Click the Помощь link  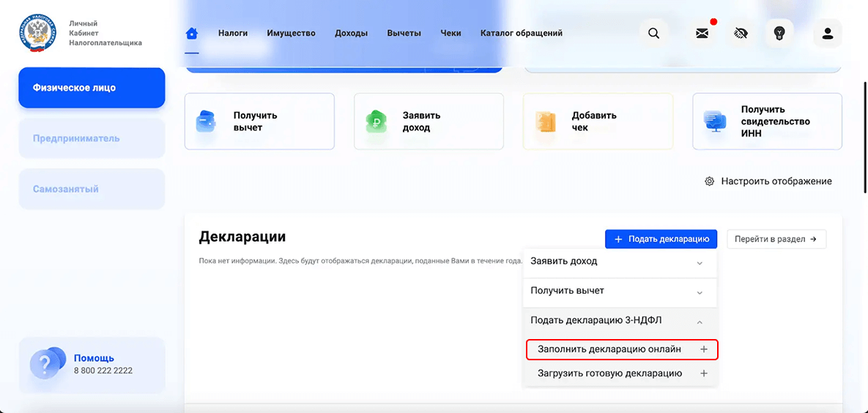[94, 358]
